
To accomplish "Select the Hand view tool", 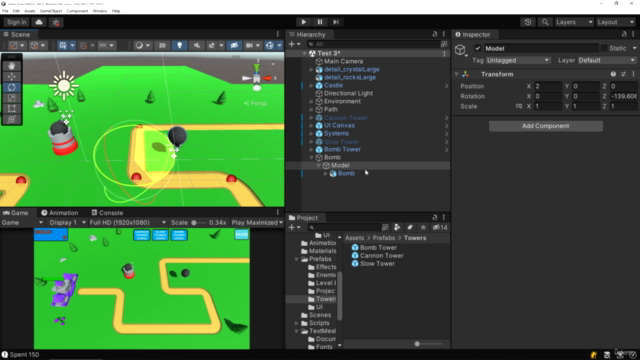I will click(x=11, y=66).
